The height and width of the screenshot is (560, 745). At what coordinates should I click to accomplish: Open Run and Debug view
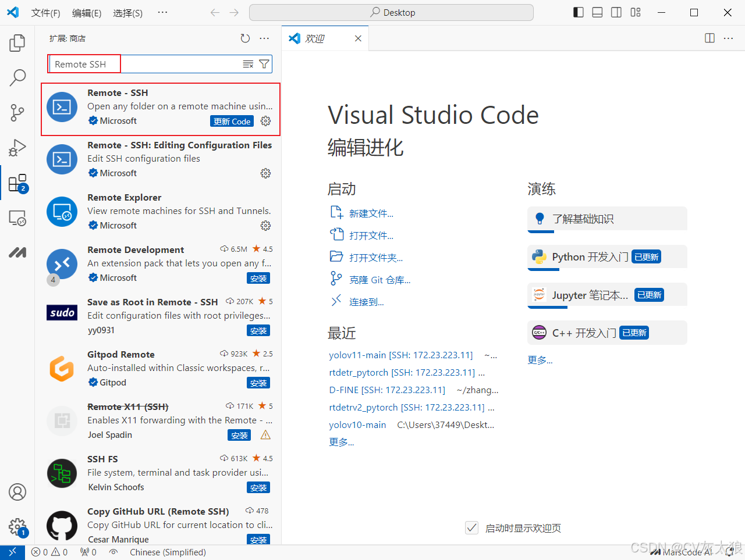click(17, 148)
